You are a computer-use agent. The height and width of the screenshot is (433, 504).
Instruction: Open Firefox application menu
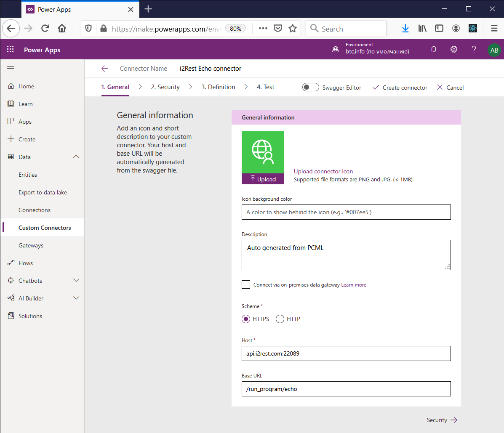click(494, 29)
